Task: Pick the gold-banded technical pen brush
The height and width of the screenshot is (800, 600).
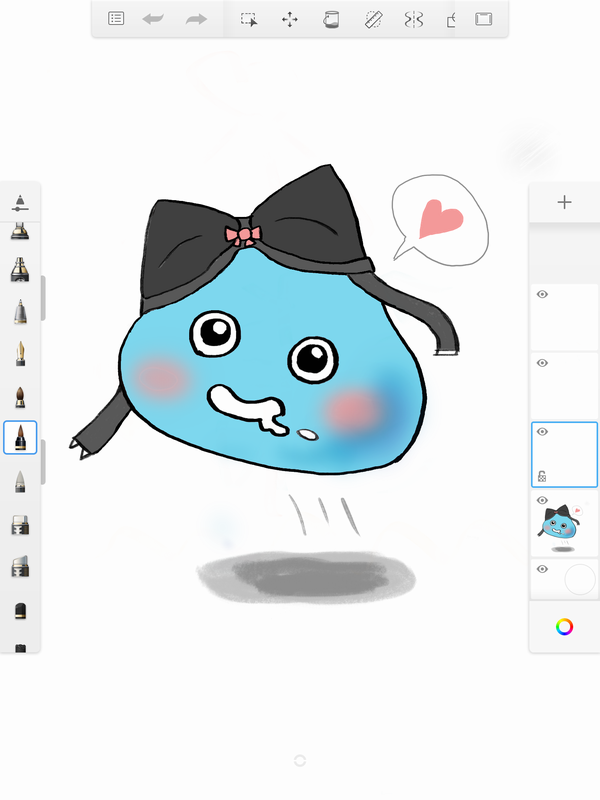Action: click(x=20, y=269)
